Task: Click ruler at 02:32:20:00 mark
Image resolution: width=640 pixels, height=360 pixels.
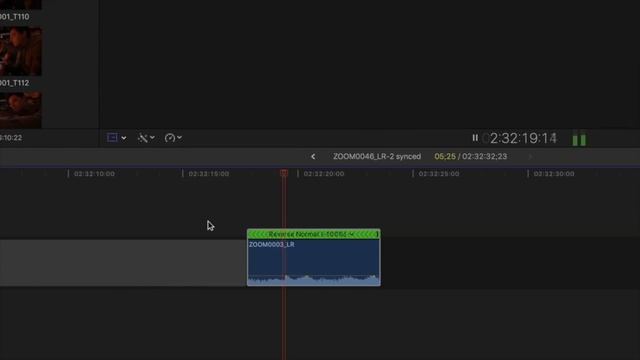Action: (324, 174)
